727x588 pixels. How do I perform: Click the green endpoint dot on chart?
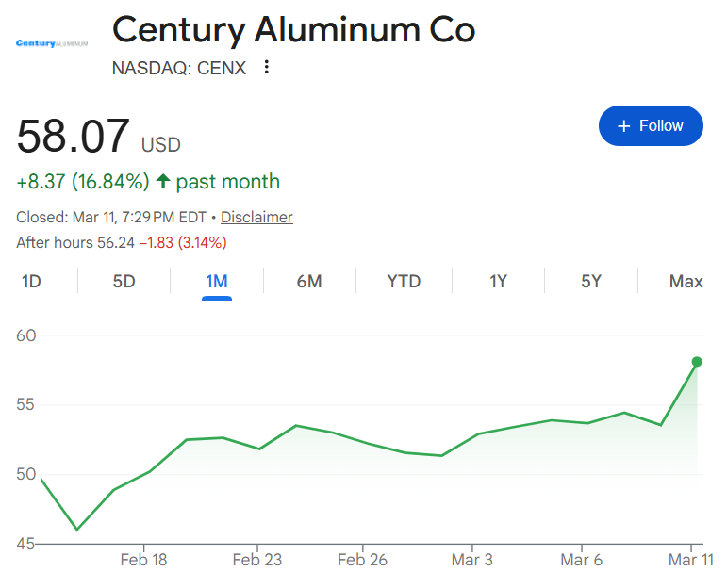click(697, 361)
